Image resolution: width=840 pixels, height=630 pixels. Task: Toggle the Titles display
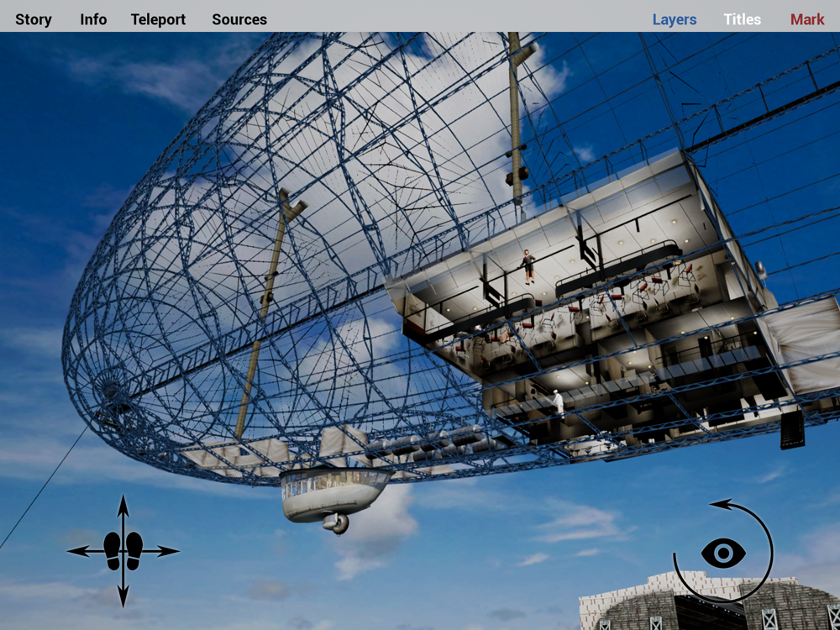coord(742,19)
